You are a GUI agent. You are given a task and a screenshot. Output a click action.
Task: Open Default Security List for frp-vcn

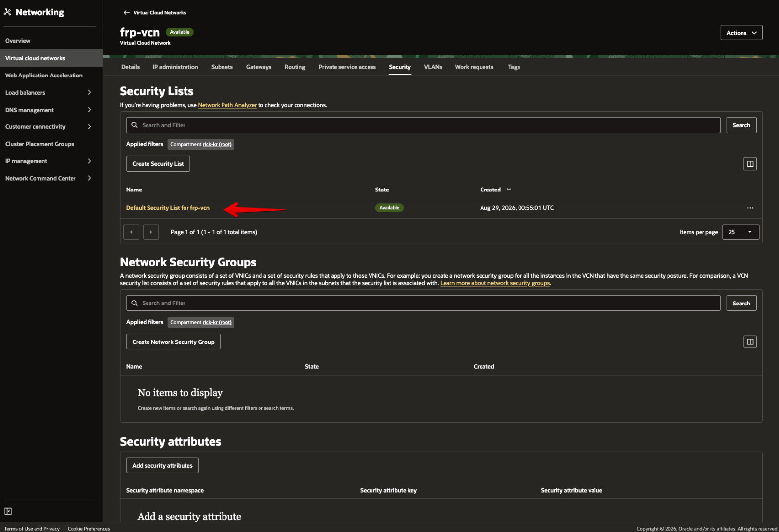(x=168, y=208)
